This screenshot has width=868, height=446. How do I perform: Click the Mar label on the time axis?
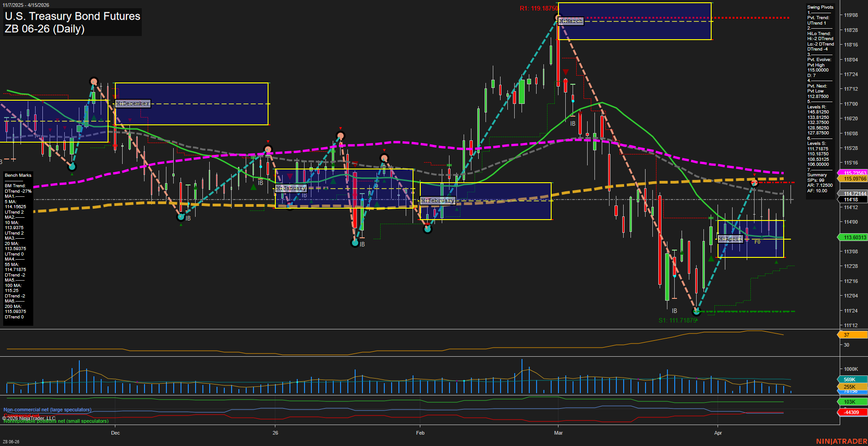[x=558, y=433]
